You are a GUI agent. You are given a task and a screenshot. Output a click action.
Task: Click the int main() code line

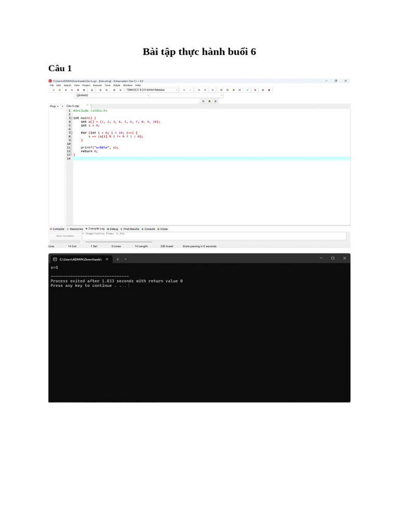(x=85, y=118)
